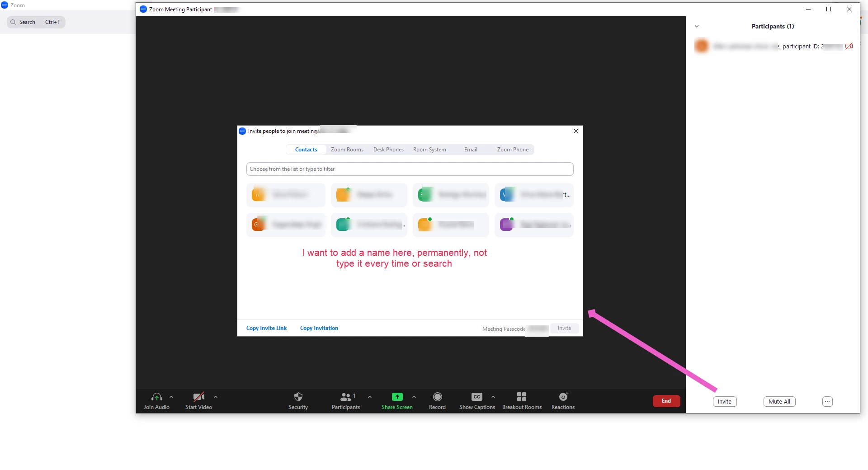Select the contact card with teal avatar
Viewport: 868px width, 470px height.
[x=369, y=225]
